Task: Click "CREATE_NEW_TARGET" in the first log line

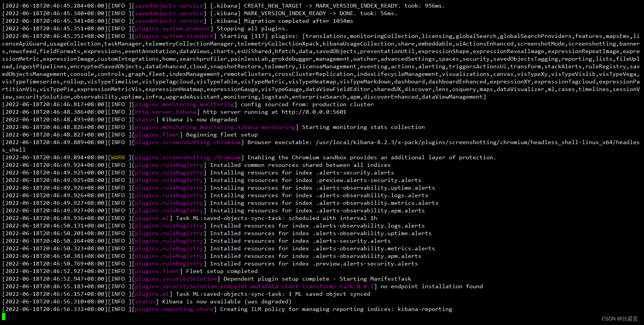Action: (x=273, y=6)
